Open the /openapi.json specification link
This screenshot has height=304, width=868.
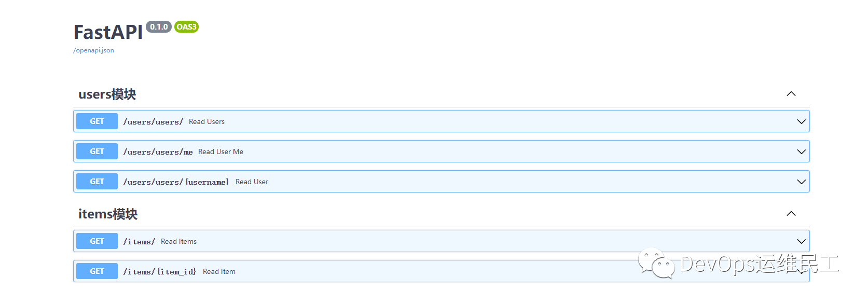pyautogui.click(x=93, y=50)
